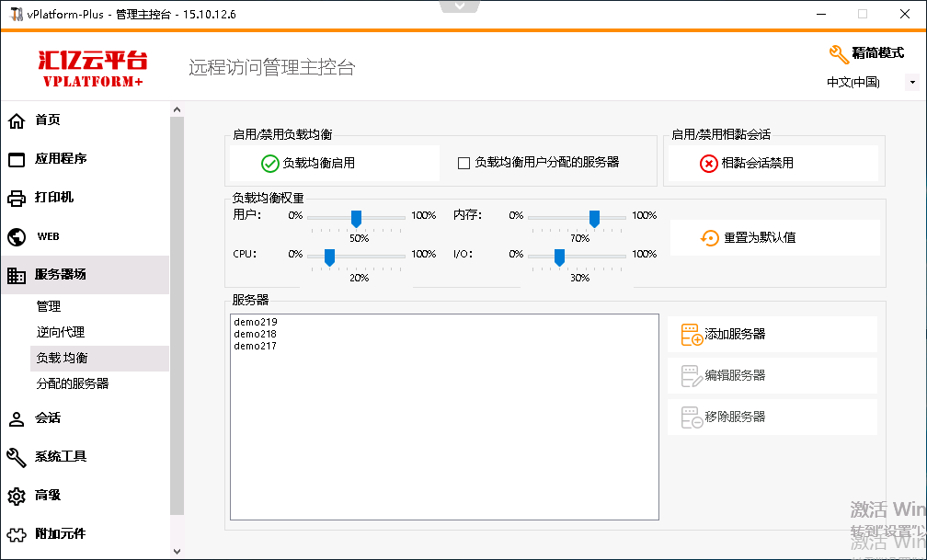The image size is (927, 560).
Task: Click the CPU weight slider handle
Action: 329,257
